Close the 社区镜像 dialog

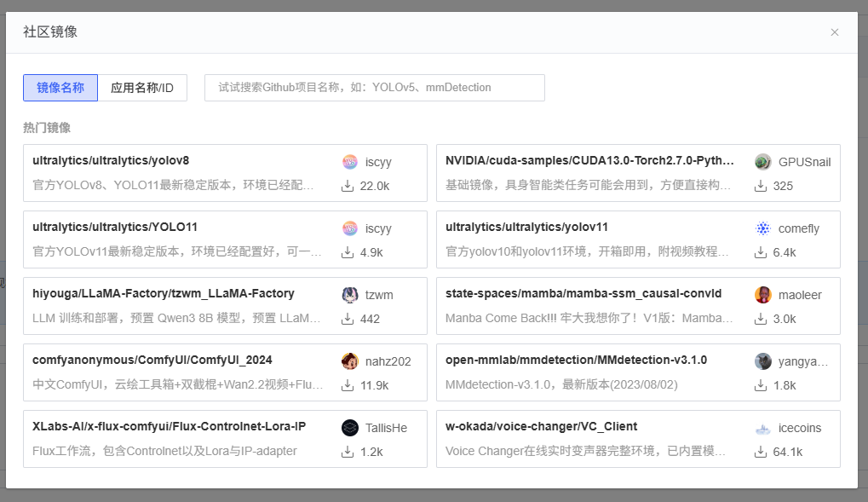point(834,32)
